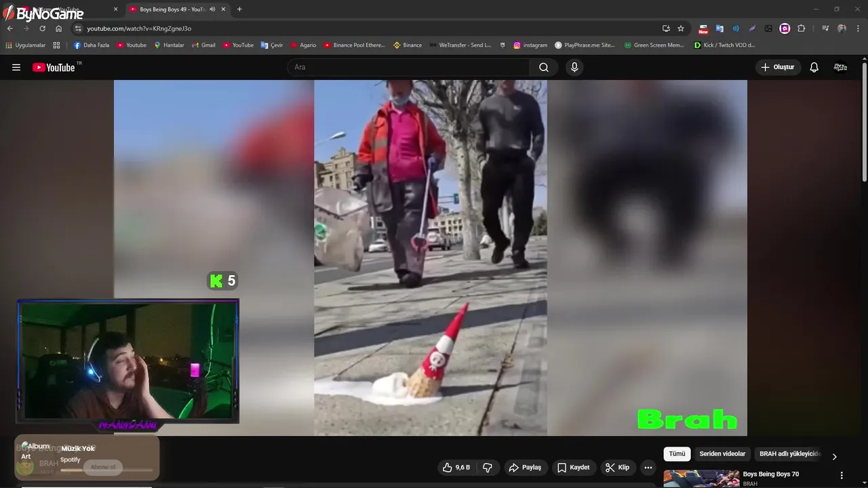Open the round purple extension icon
The width and height of the screenshot is (868, 488).
[x=785, y=28]
